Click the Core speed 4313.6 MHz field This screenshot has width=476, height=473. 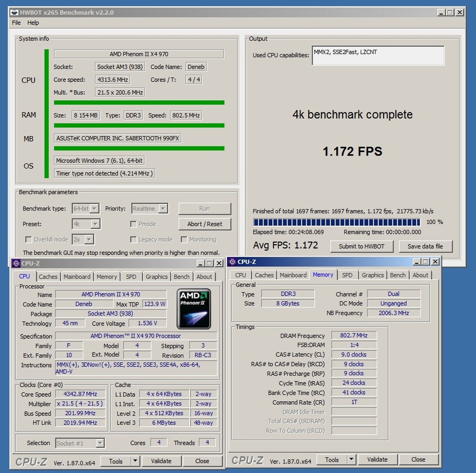tap(113, 80)
